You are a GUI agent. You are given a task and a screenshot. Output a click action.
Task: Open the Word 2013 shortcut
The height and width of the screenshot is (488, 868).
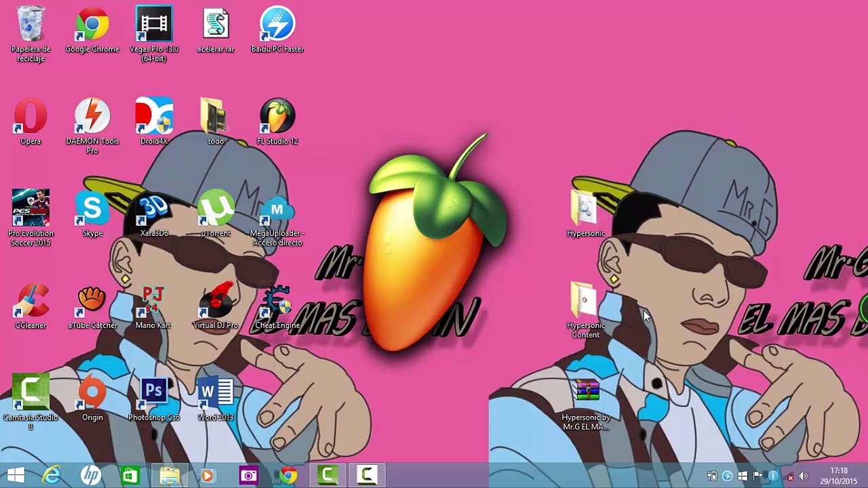coord(216,399)
